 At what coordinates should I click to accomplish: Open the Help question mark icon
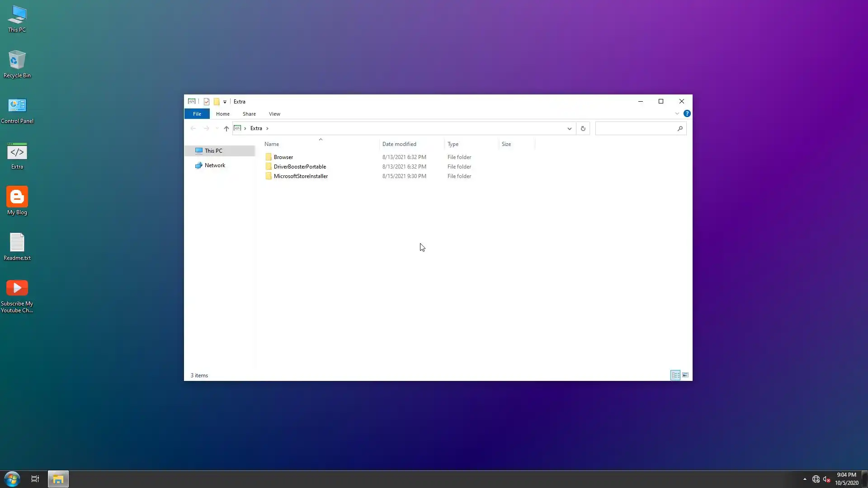687,113
